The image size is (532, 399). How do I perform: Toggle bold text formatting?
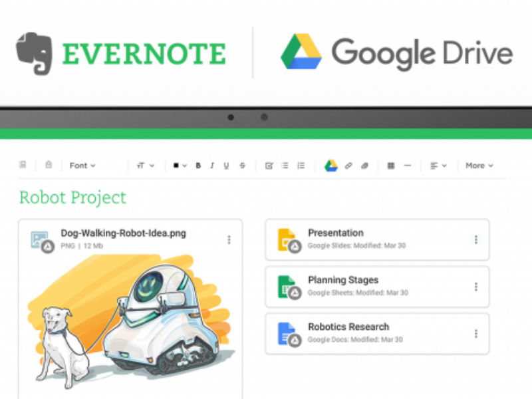point(198,166)
